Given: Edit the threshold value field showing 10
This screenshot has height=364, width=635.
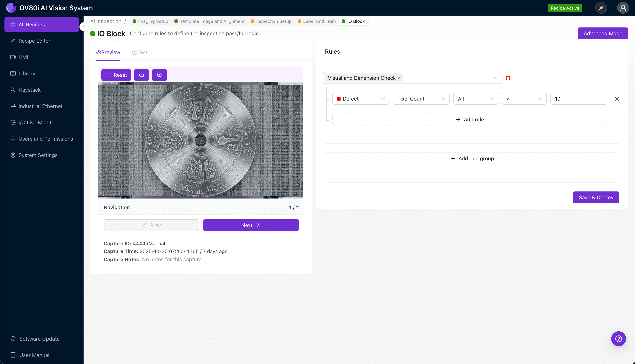Looking at the screenshot, I should (x=579, y=99).
